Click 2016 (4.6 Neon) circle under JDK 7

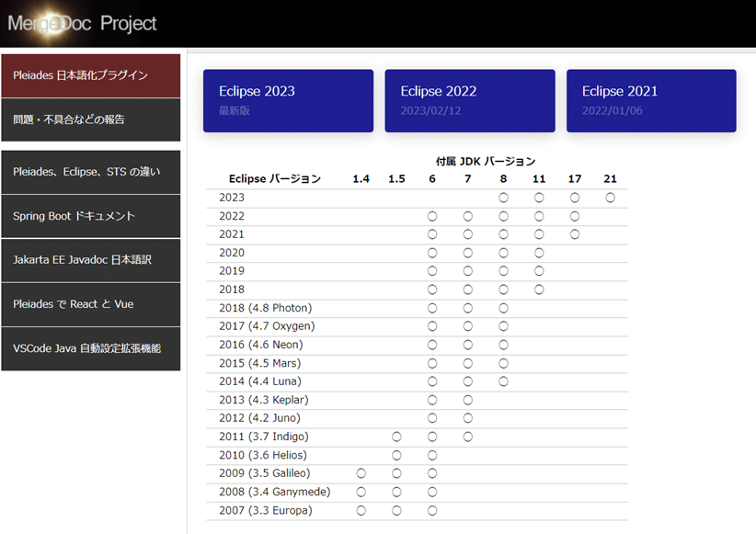pos(468,345)
